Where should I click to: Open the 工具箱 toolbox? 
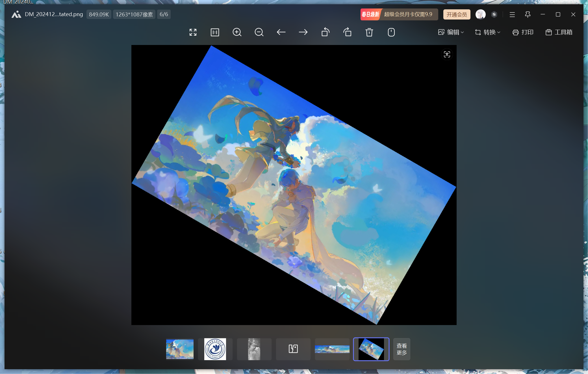click(559, 32)
